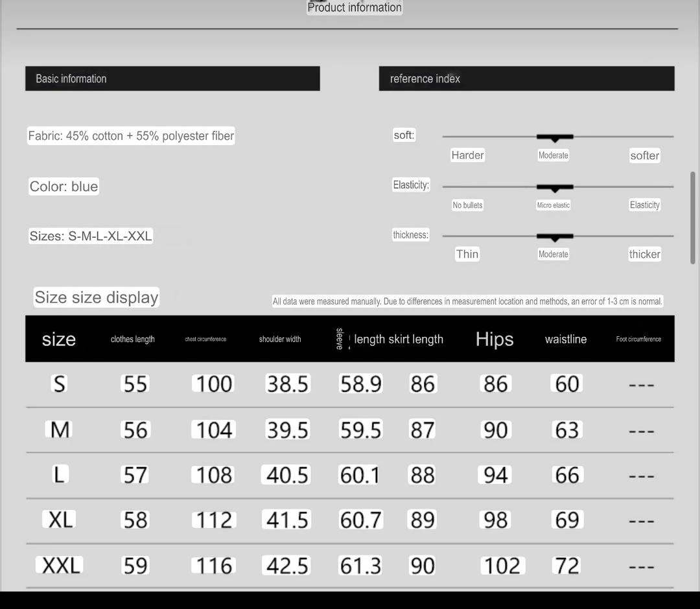This screenshot has height=609, width=700.
Task: Click the Size size display heading
Action: (x=97, y=297)
